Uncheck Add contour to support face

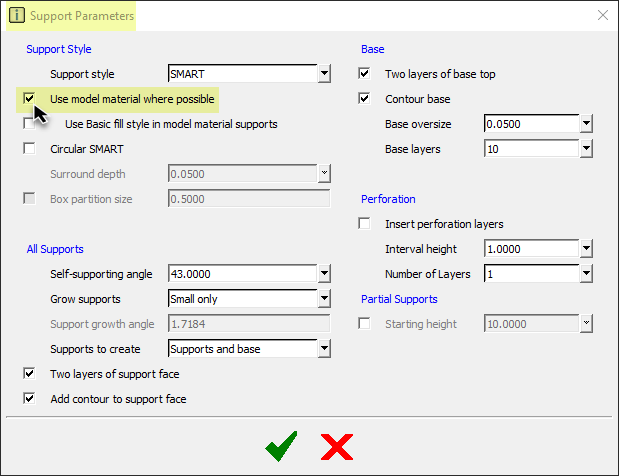29,399
